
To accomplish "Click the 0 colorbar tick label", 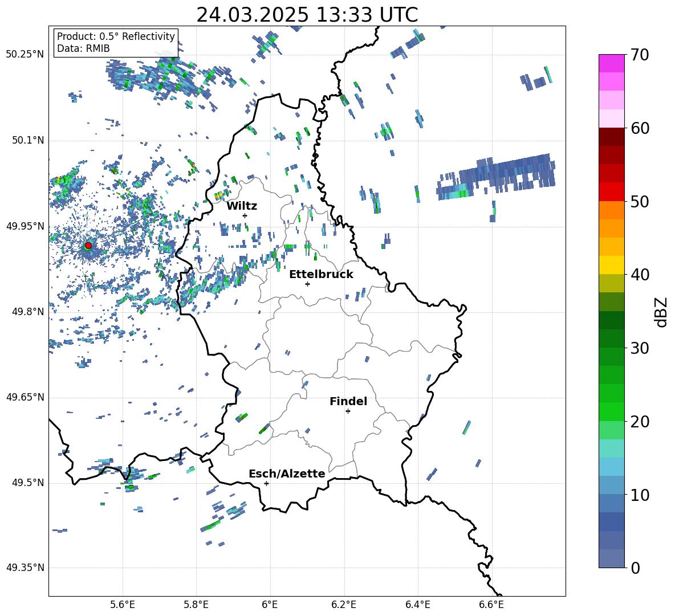I will pyautogui.click(x=635, y=568).
